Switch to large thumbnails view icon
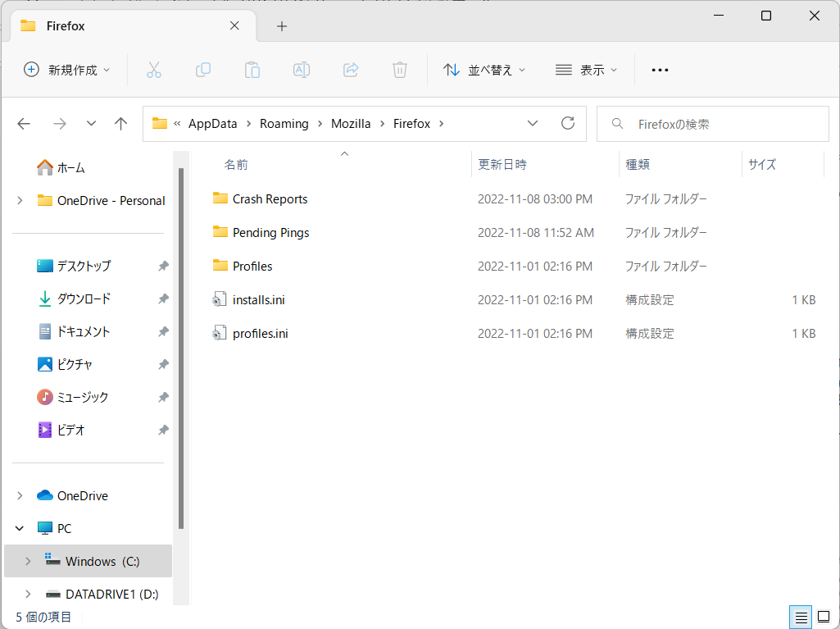 tap(824, 618)
